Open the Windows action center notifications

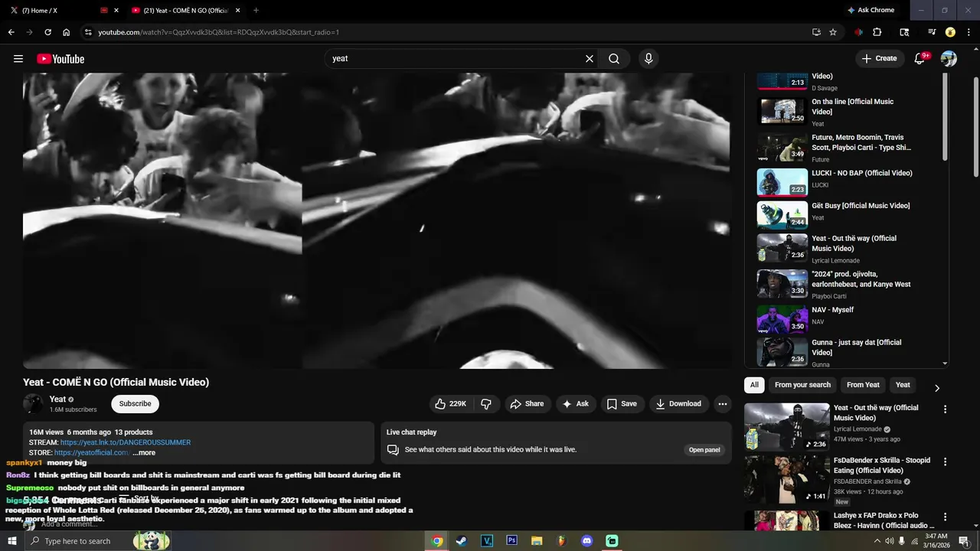[964, 541]
